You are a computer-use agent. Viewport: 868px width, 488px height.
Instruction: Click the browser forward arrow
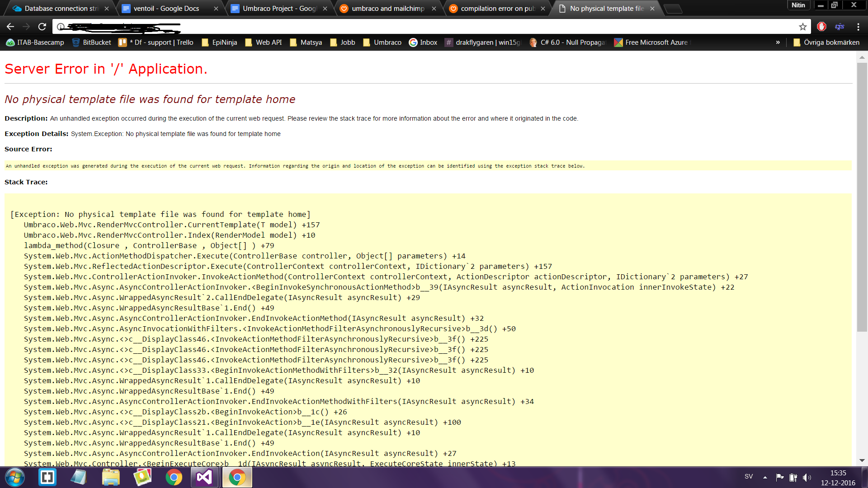coord(26,27)
